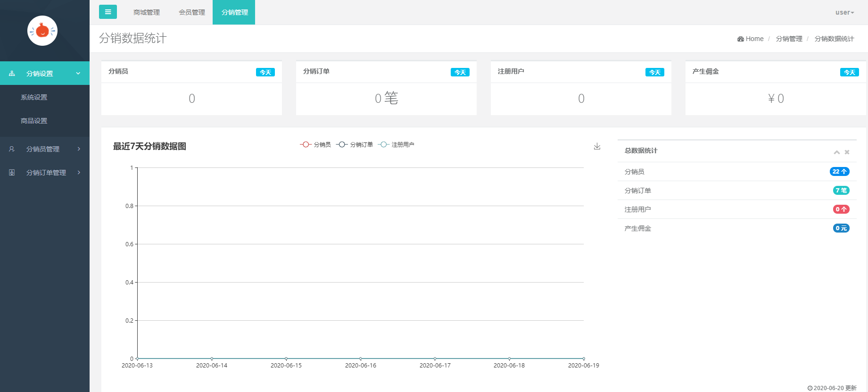Go to Home via breadcrumb link
This screenshot has height=392, width=868.
pyautogui.click(x=754, y=39)
